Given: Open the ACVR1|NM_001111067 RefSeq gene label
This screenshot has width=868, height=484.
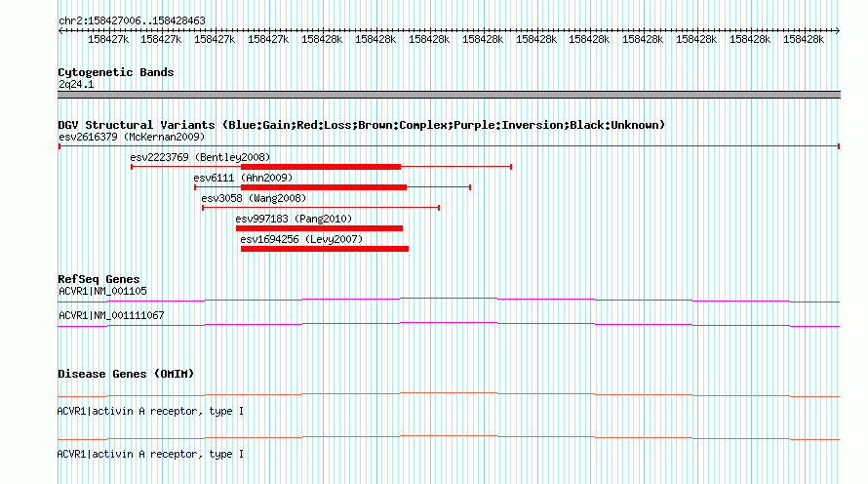Looking at the screenshot, I should [x=111, y=315].
